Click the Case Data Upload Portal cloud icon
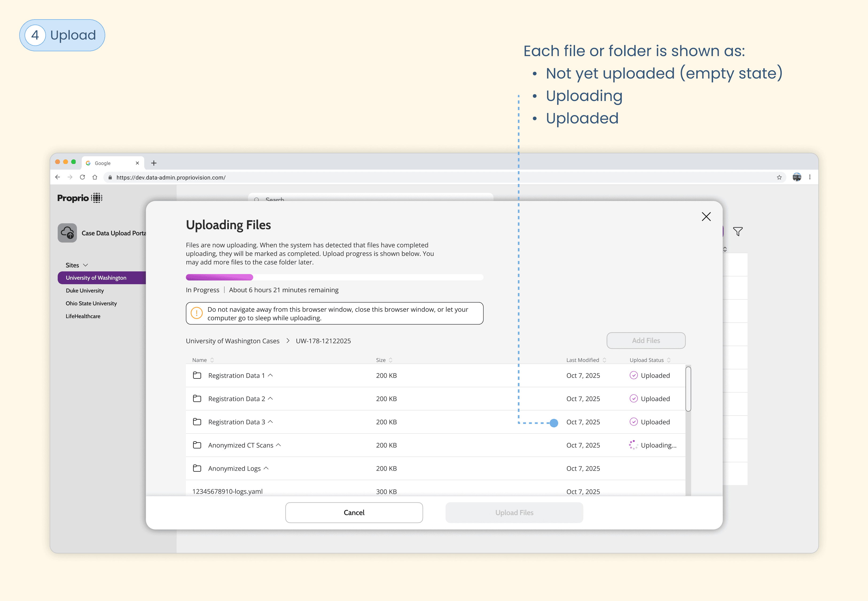 click(x=67, y=233)
